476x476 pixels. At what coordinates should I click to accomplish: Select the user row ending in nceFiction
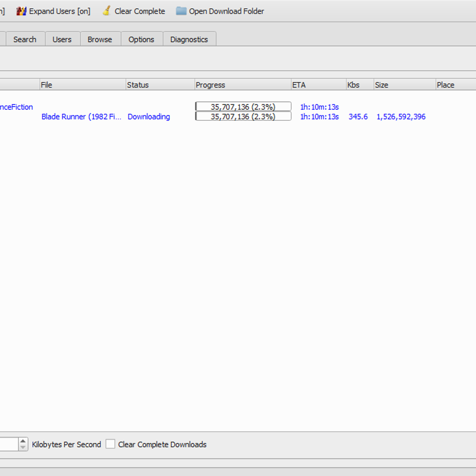pyautogui.click(x=16, y=107)
